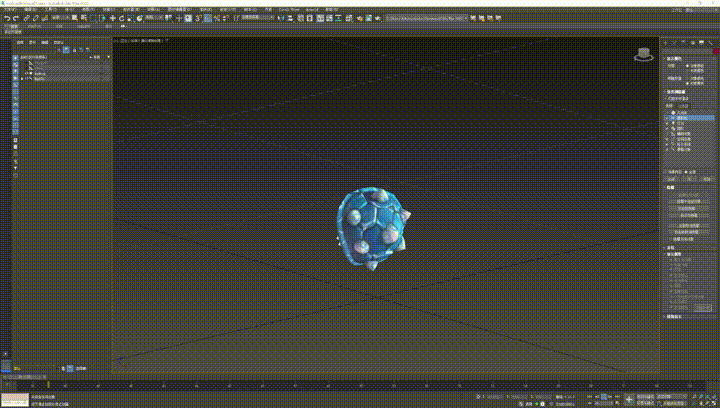720x408 pixels.
Task: Click the Play Animation button
Action: pyautogui.click(x=603, y=397)
